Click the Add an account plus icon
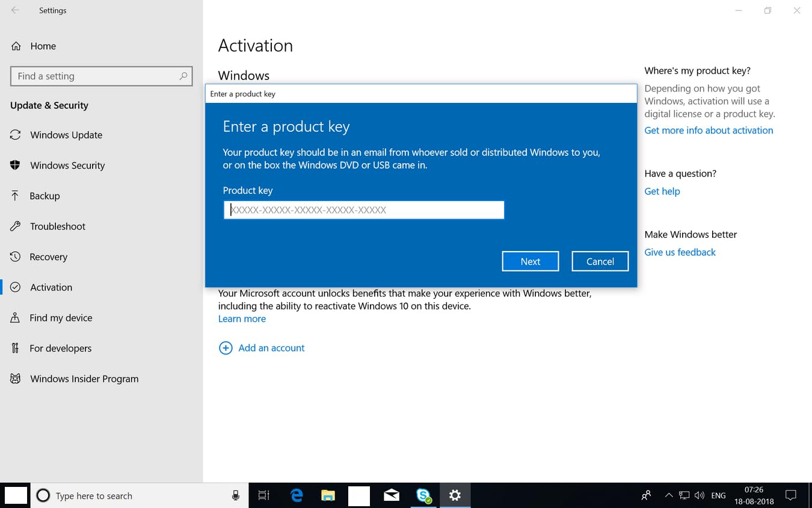This screenshot has width=812, height=508. pyautogui.click(x=226, y=348)
